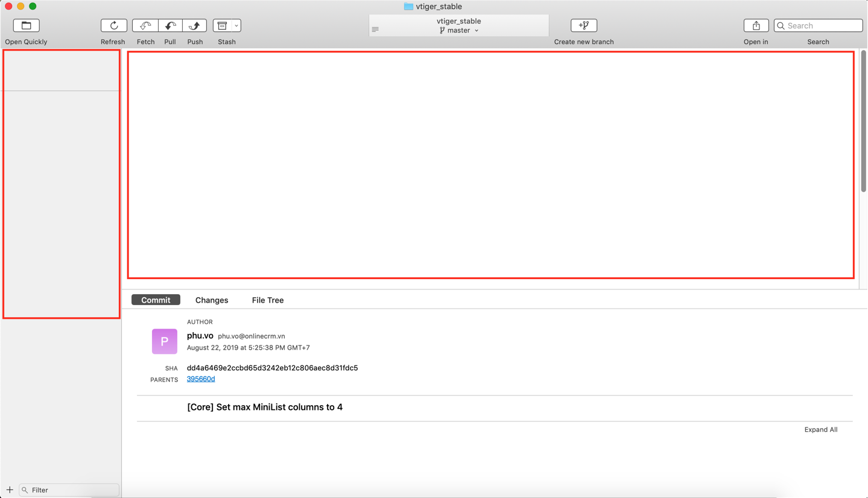
Task: Switch to the File Tree tab
Action: point(268,300)
